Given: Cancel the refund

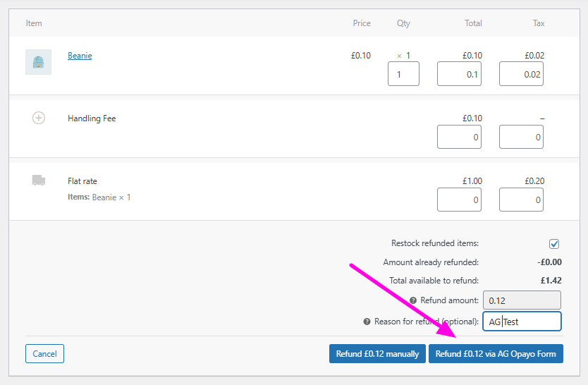Looking at the screenshot, I should click(44, 353).
